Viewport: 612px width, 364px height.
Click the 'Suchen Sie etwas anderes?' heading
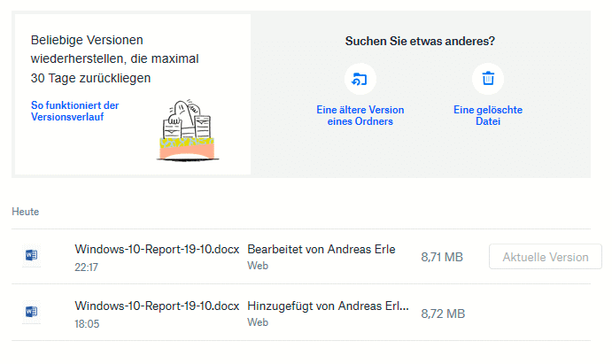tap(420, 41)
